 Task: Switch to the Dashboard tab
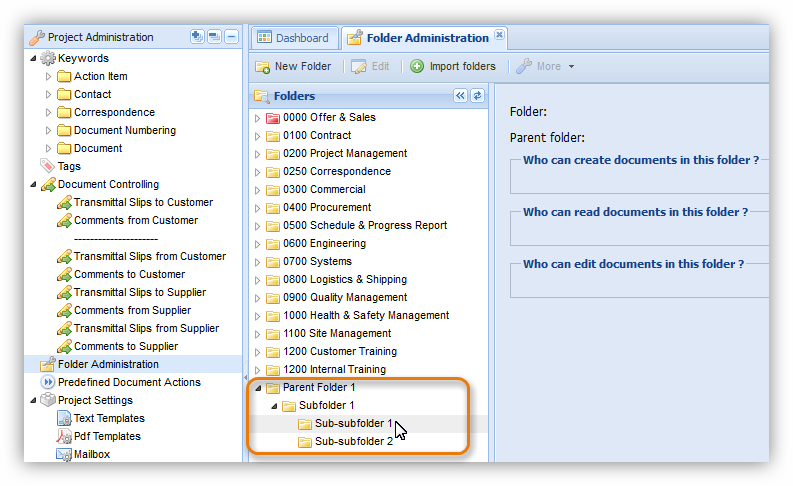292,38
